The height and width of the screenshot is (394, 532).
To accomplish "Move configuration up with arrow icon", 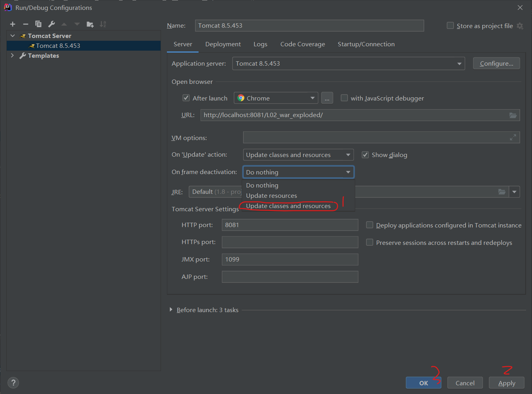I will click(x=64, y=24).
